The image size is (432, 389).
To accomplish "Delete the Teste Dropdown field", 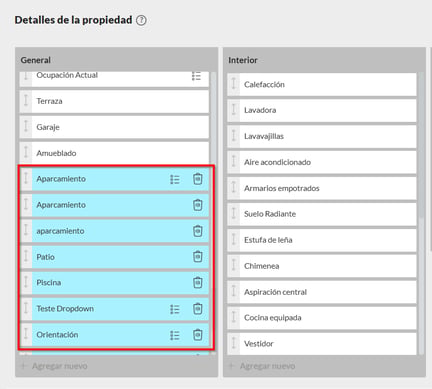I will click(198, 309).
